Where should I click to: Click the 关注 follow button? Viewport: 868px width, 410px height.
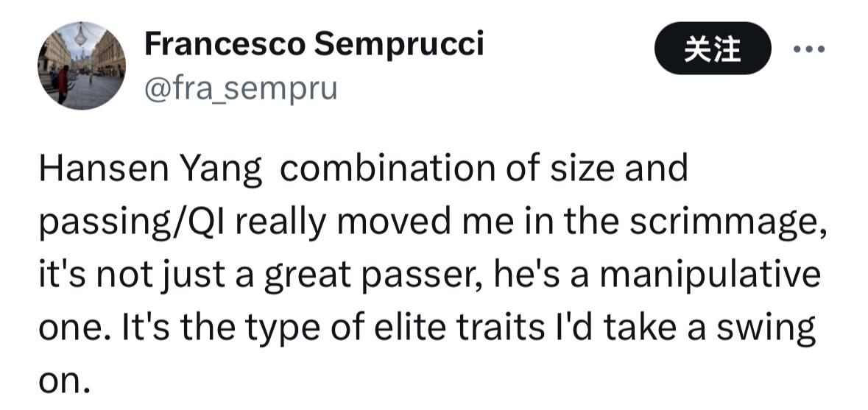click(712, 49)
